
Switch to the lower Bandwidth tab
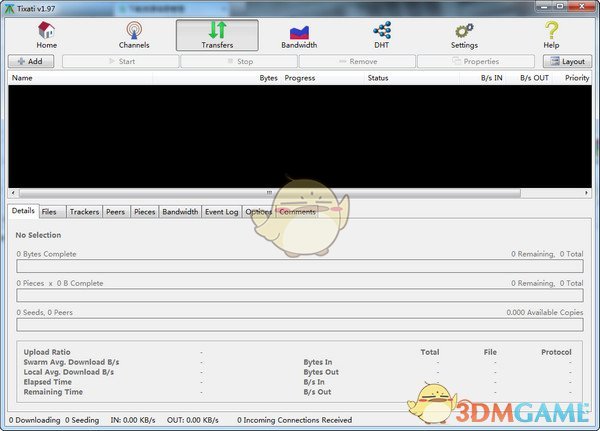[x=180, y=212]
